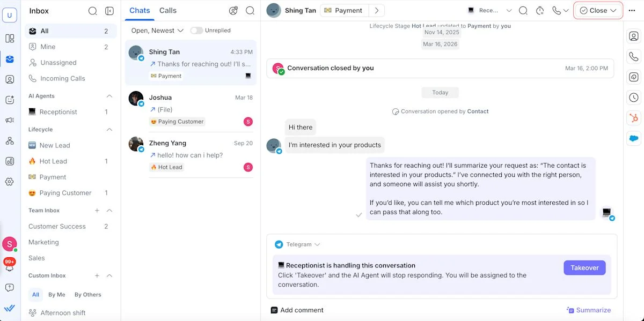
Task: Open the Contacts icon in left rail
Action: click(10, 79)
